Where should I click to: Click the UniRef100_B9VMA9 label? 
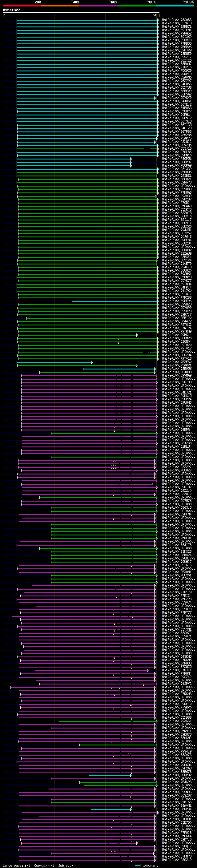click(177, 376)
